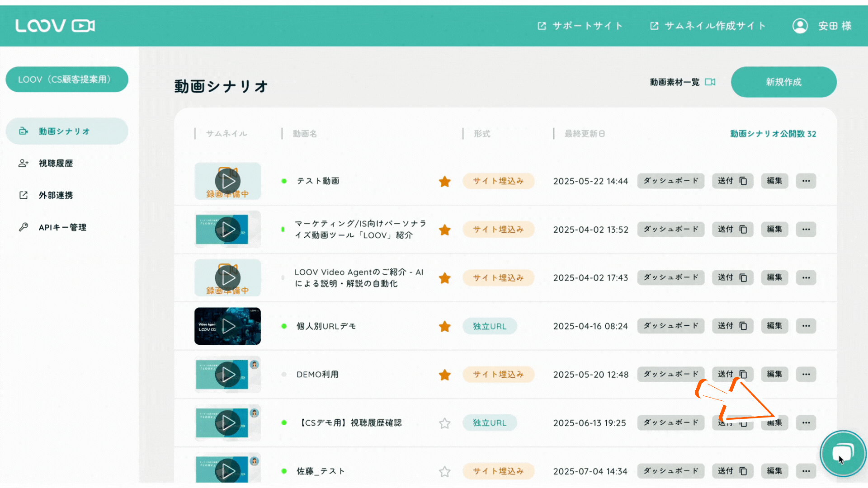
Task: Click the 新規作成 button
Action: (784, 82)
